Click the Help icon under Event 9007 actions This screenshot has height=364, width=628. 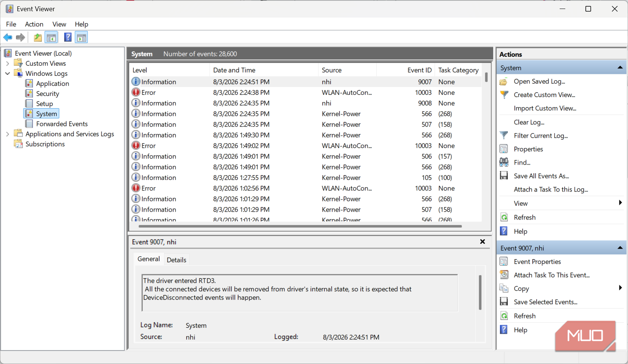[x=504, y=330]
